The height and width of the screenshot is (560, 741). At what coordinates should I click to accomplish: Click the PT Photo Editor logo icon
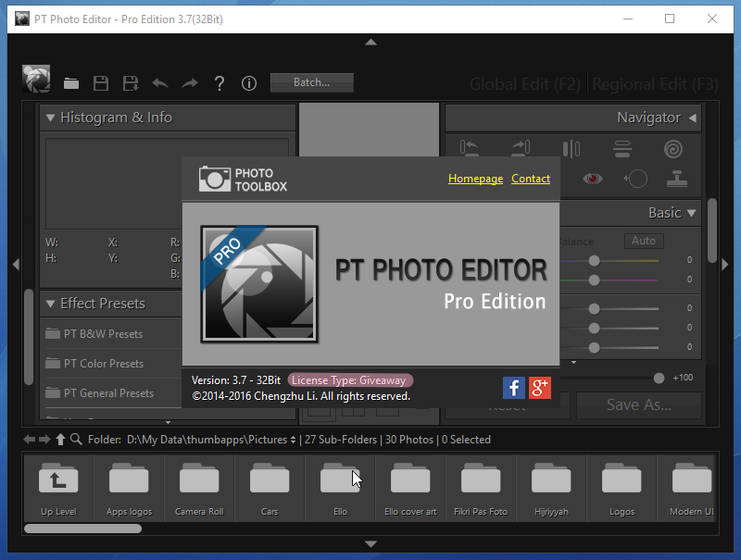tap(36, 79)
